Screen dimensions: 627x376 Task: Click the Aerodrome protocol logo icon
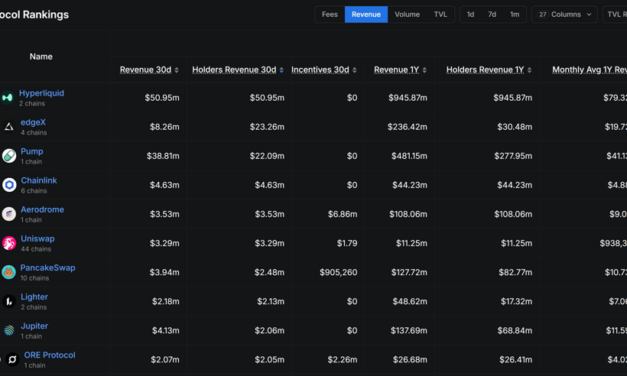tap(9, 214)
